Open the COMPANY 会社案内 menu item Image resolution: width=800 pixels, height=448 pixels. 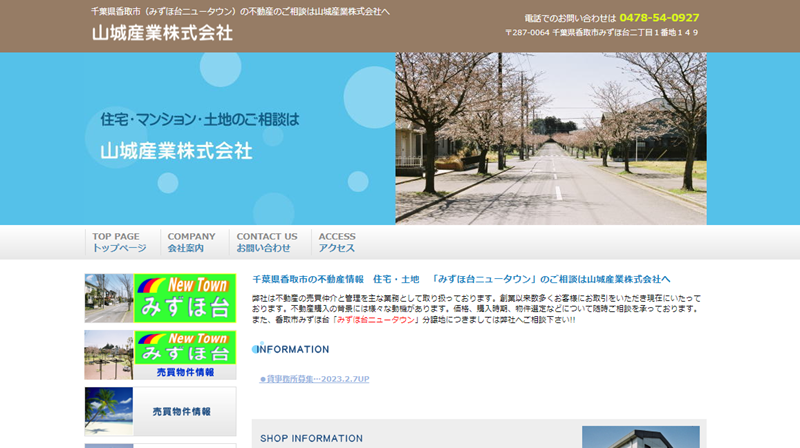[x=191, y=242]
